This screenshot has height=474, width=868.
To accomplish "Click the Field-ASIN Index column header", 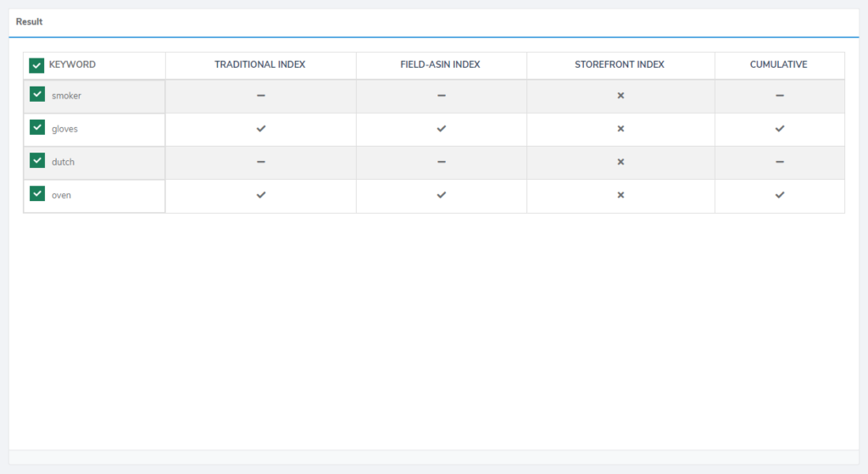I will 441,64.
